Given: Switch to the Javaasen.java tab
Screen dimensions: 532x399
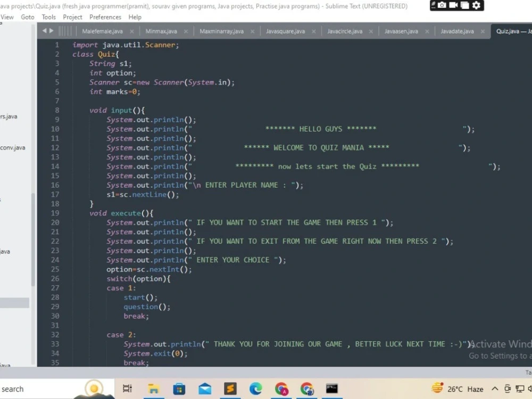Looking at the screenshot, I should tap(401, 31).
